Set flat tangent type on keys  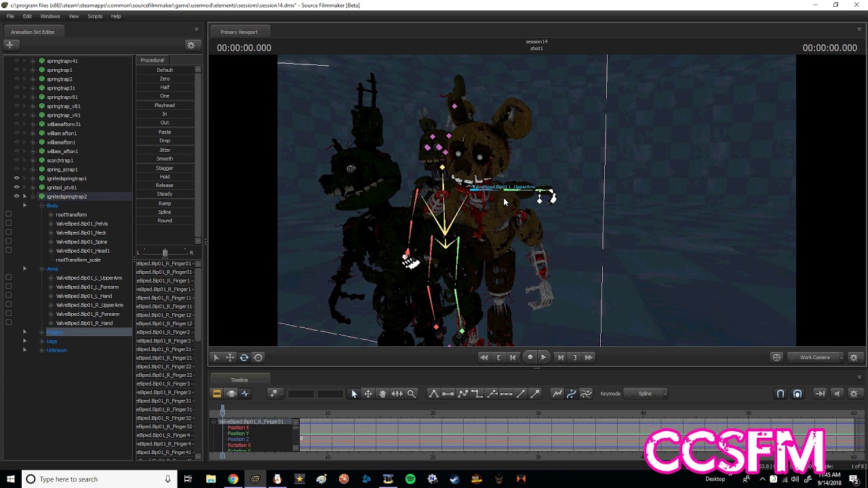tap(448, 393)
